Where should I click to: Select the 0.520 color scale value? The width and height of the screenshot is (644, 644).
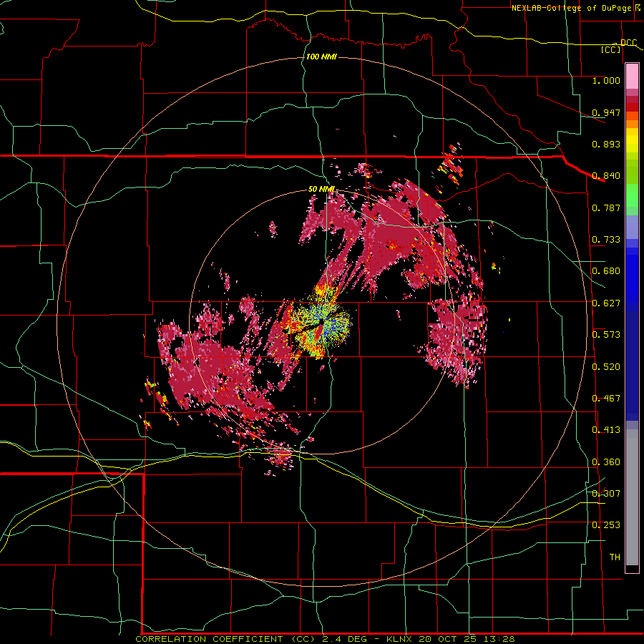point(606,366)
